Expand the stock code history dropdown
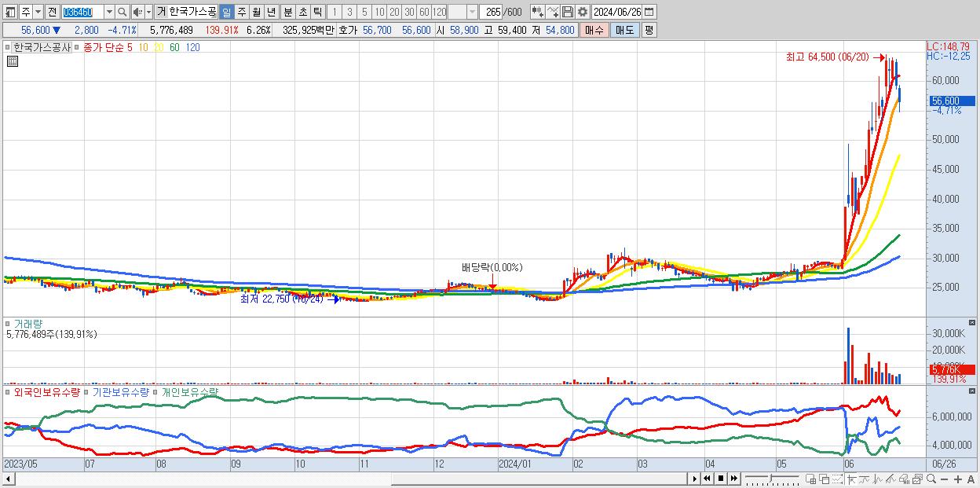Screen dimensions: 980x488 click(x=109, y=12)
